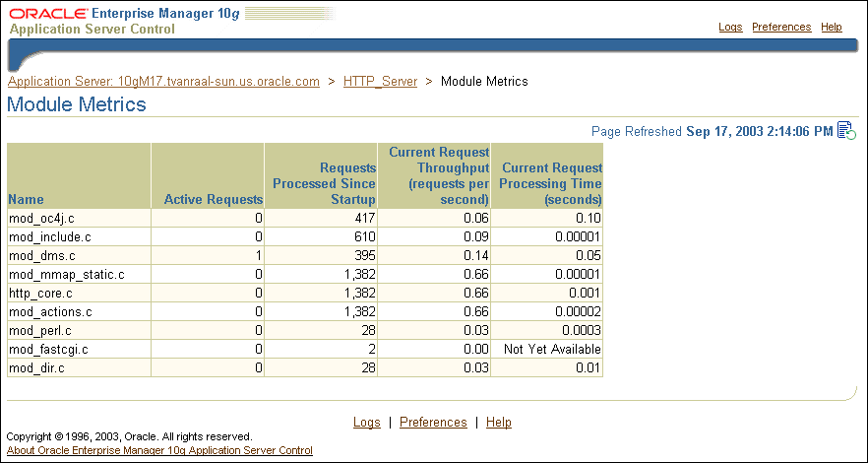868x463 pixels.
Task: Click the footer Preferences link
Action: click(433, 422)
